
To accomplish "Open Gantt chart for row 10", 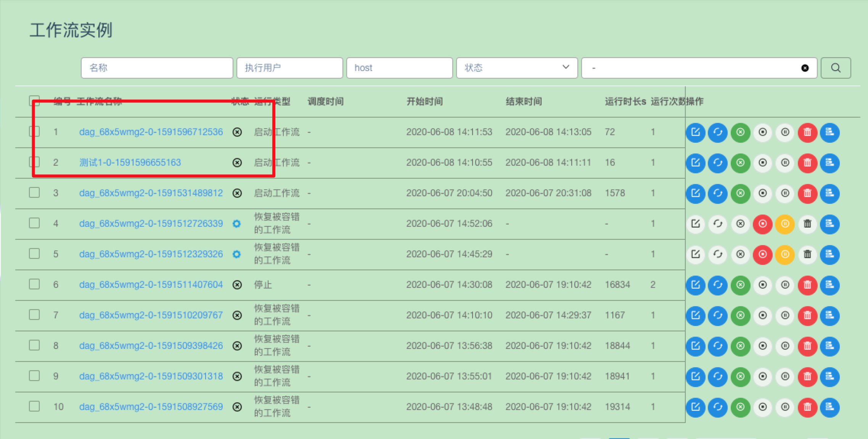I will tap(829, 407).
